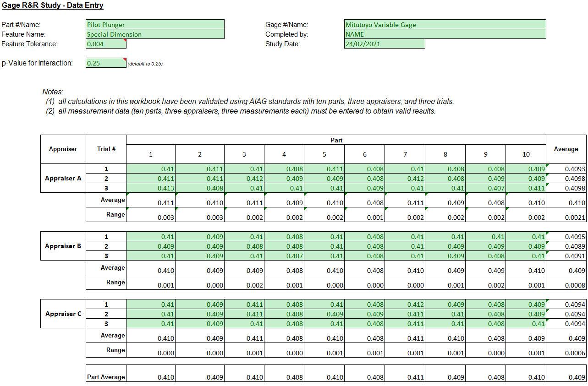Viewport: 588px width, 386px height.
Task: Select Appraiser B trial 1 part 10 cell
Action: coord(526,237)
